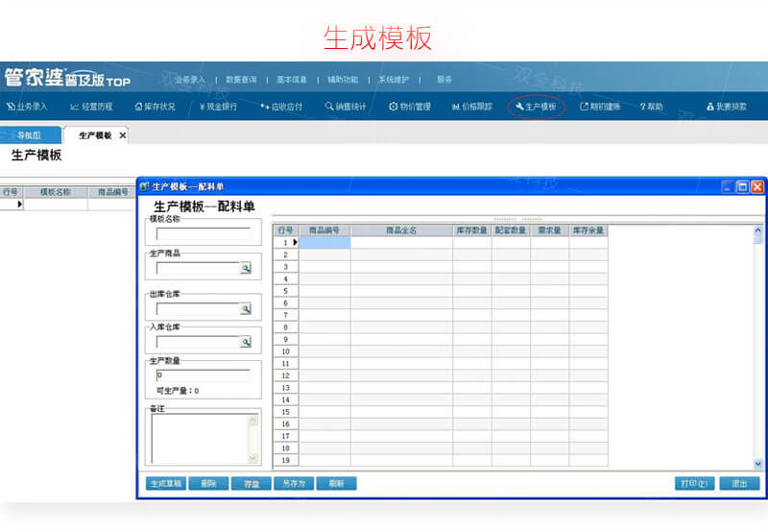Click the 备注 text area

(200, 439)
